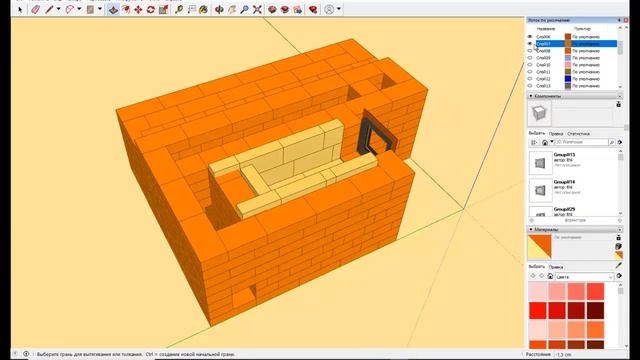The image size is (640, 360).
Task: Select the Arc tool
Action: click(70, 9)
